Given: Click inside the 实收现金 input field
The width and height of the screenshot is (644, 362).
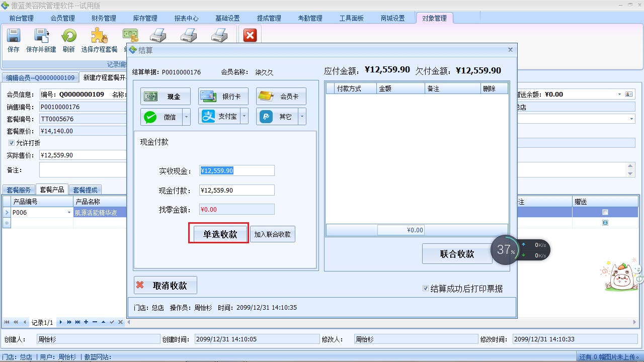Looking at the screenshot, I should pos(236,170).
